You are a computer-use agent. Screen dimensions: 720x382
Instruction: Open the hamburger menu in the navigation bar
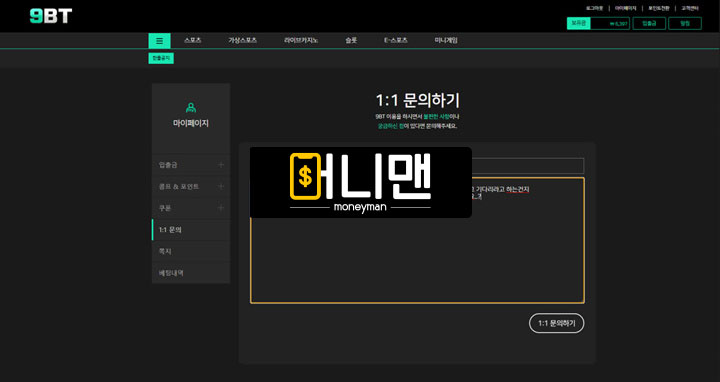[x=159, y=41]
